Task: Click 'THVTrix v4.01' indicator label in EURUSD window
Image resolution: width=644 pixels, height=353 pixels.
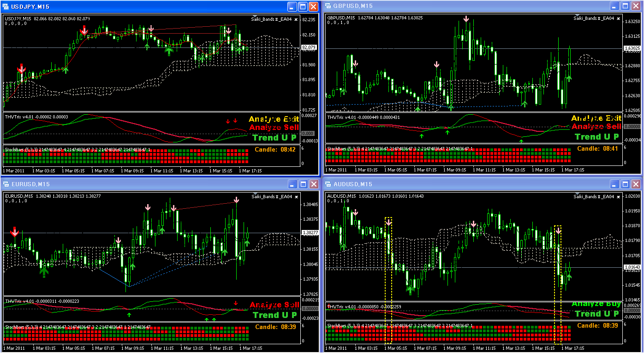Action: [19, 301]
